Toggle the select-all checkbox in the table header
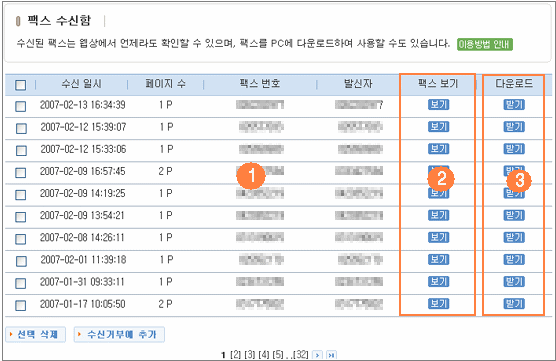Viewport: 556px width, 361px height. pyautogui.click(x=21, y=85)
